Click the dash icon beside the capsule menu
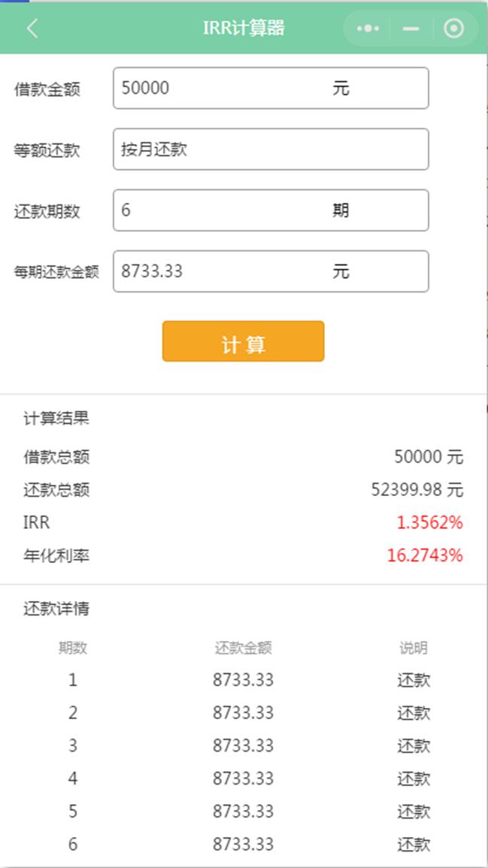The width and height of the screenshot is (488, 868). click(411, 28)
